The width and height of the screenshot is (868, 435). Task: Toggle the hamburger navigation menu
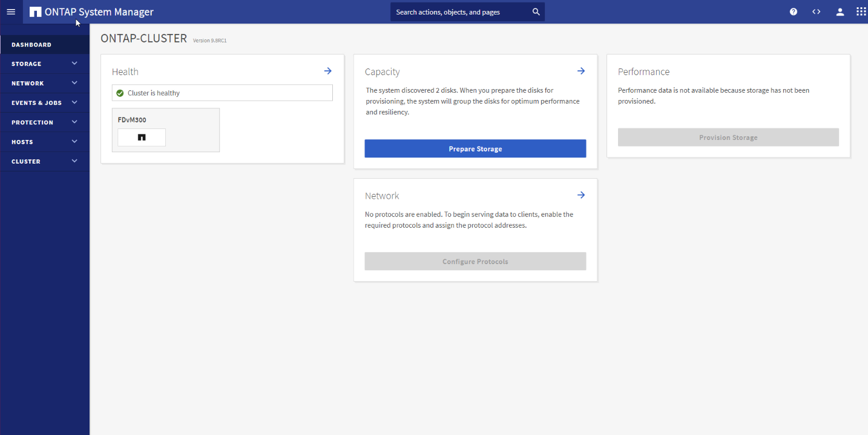coord(11,12)
